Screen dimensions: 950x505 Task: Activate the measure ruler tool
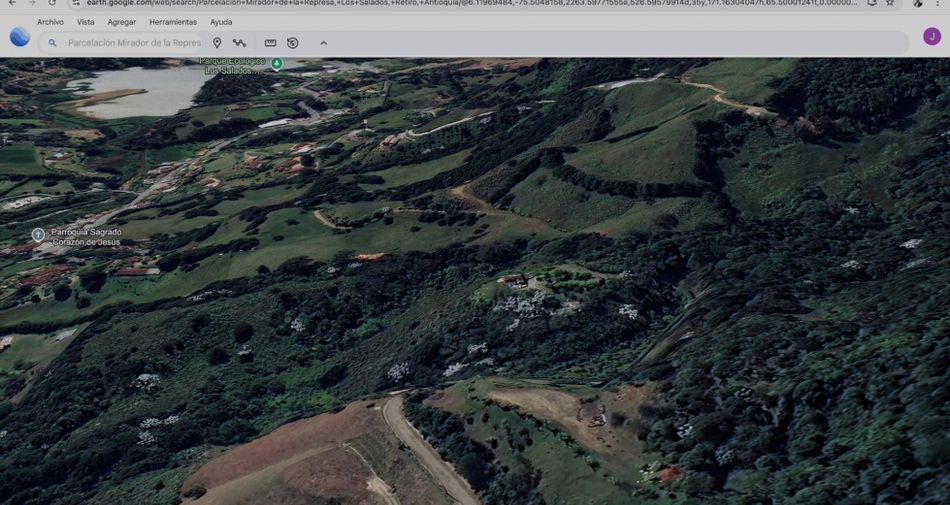tap(270, 43)
